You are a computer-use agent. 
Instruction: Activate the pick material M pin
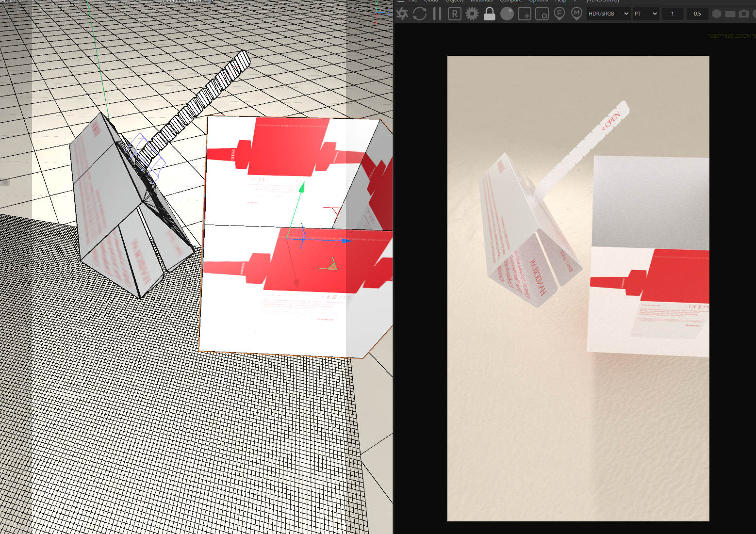tap(576, 13)
